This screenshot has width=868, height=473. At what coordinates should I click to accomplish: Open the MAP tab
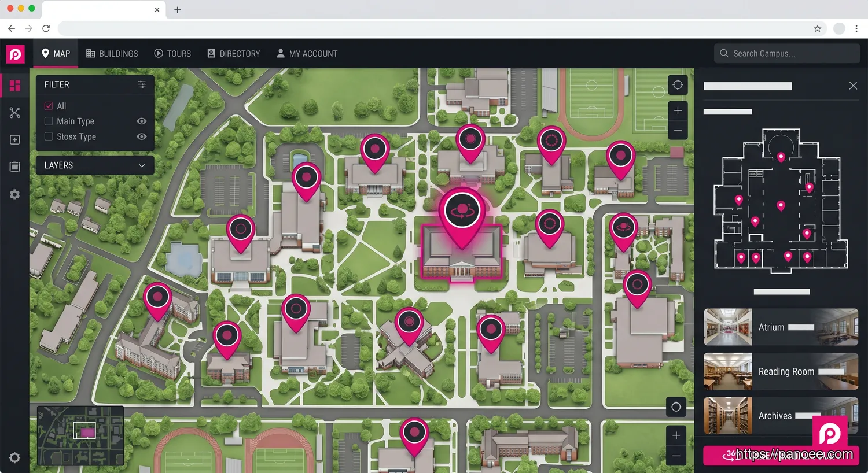[x=56, y=54]
